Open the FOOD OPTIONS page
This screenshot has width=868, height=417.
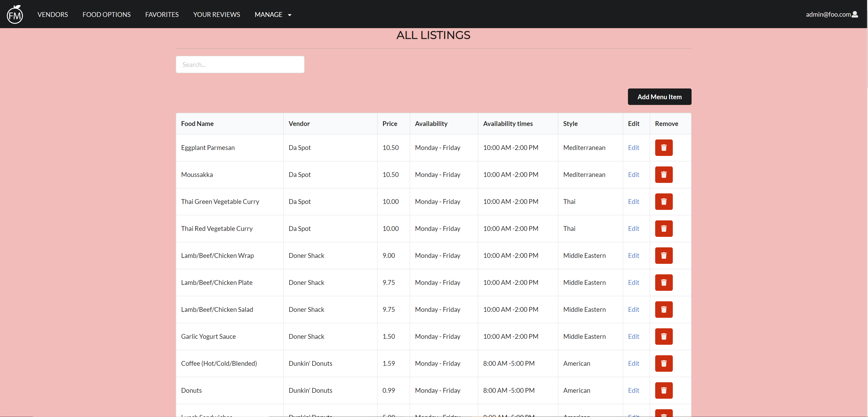click(x=106, y=14)
